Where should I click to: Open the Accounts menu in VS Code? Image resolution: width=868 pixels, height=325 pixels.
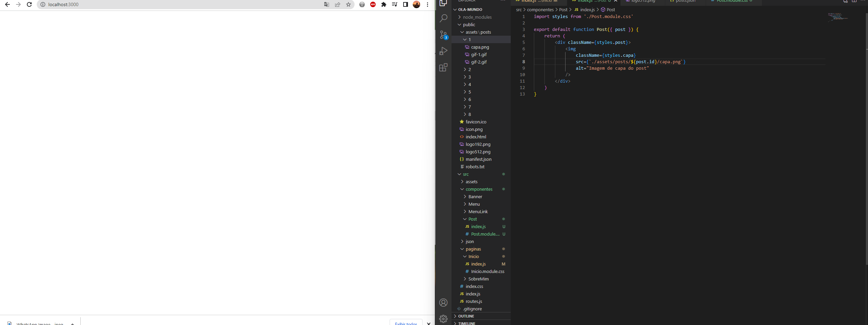443,303
